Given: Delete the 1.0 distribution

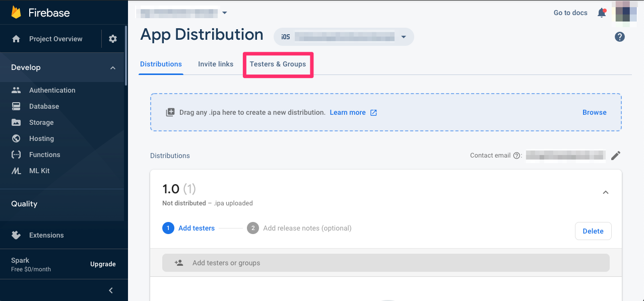Looking at the screenshot, I should tap(593, 231).
